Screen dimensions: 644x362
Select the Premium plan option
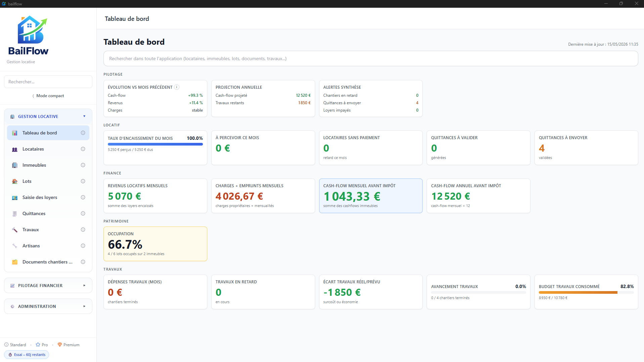[x=69, y=345]
